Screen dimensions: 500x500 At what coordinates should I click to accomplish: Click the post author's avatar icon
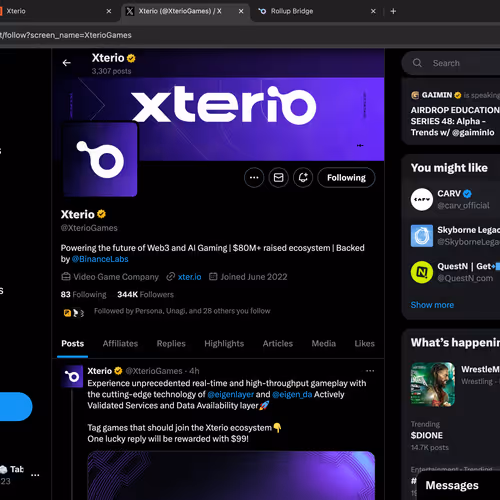coord(72,376)
